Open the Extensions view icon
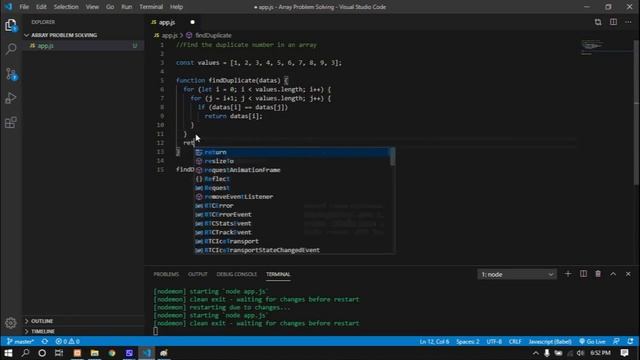640x360 pixels. [x=11, y=122]
